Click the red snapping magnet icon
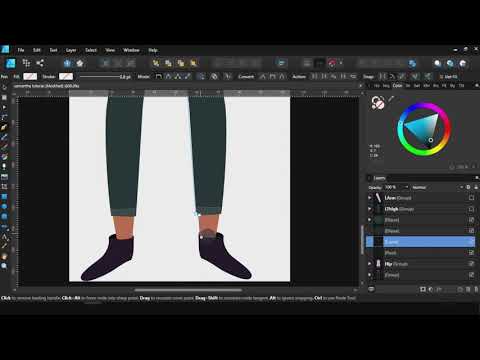480x360 pixels. coord(332,63)
